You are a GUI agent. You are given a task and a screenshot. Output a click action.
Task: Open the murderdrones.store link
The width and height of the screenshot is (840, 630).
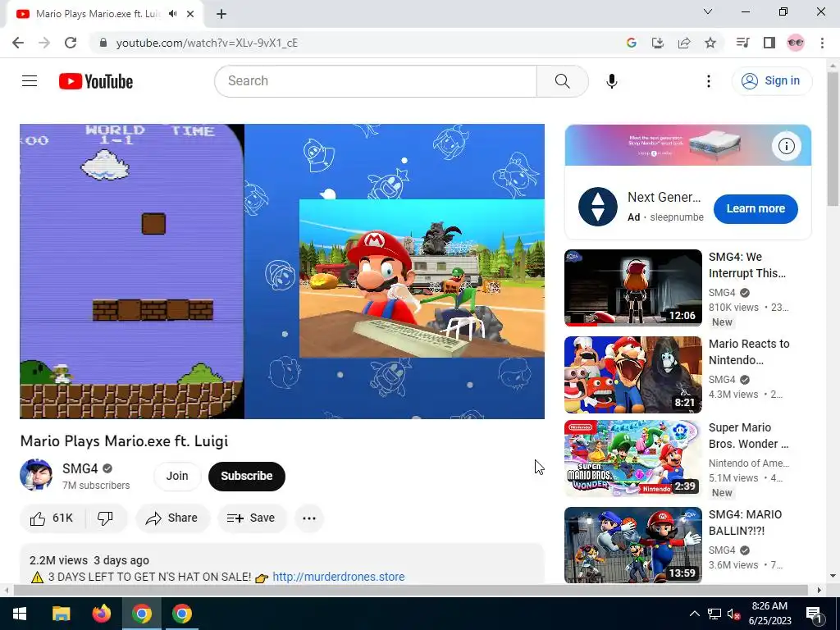[x=339, y=577]
